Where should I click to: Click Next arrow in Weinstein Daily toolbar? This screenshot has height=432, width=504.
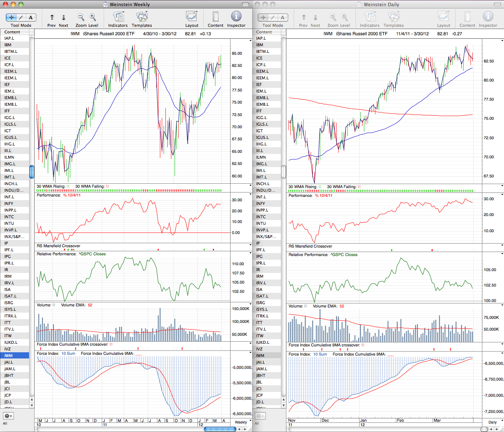[x=315, y=17]
